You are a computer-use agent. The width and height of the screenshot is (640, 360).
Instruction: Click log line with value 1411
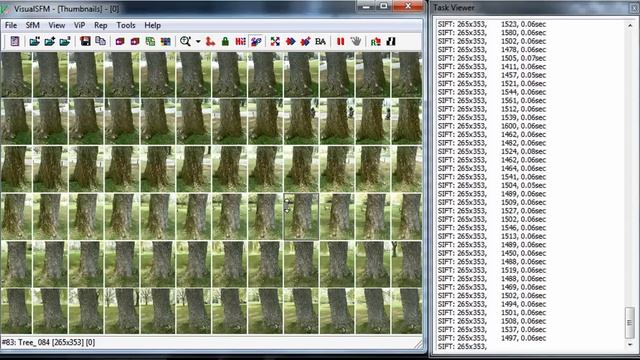(x=491, y=67)
